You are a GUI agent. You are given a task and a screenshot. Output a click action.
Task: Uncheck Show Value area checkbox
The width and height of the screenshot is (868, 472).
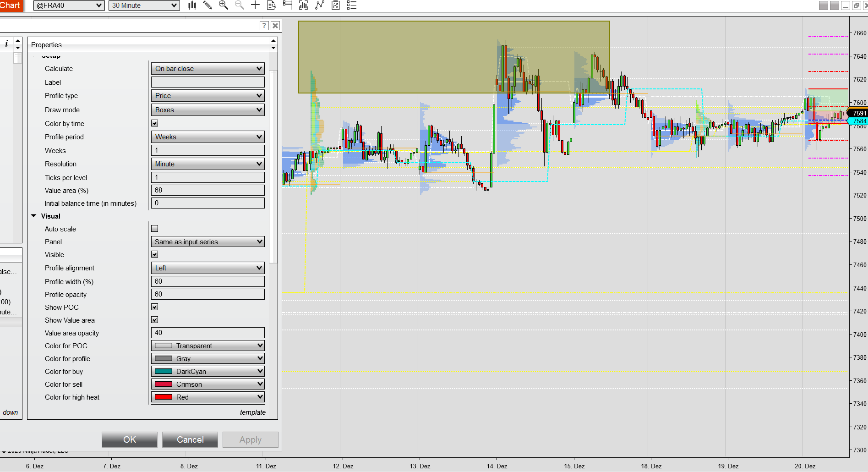pos(155,320)
